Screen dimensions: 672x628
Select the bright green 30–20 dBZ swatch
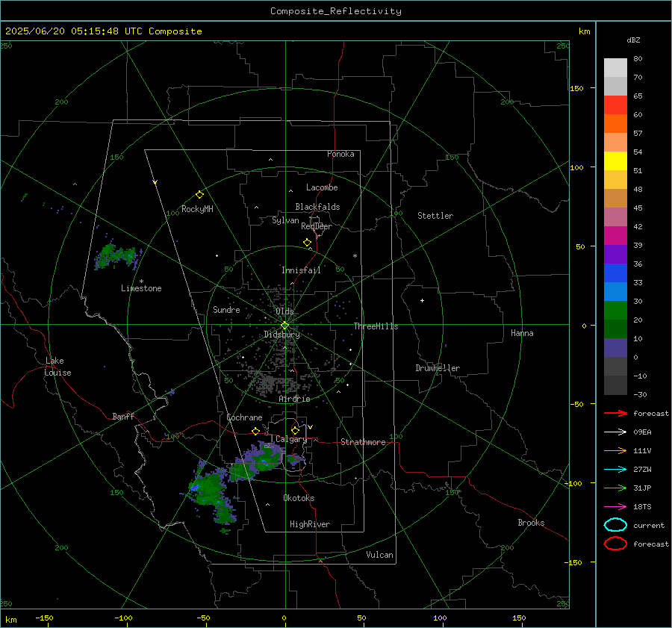coord(615,311)
